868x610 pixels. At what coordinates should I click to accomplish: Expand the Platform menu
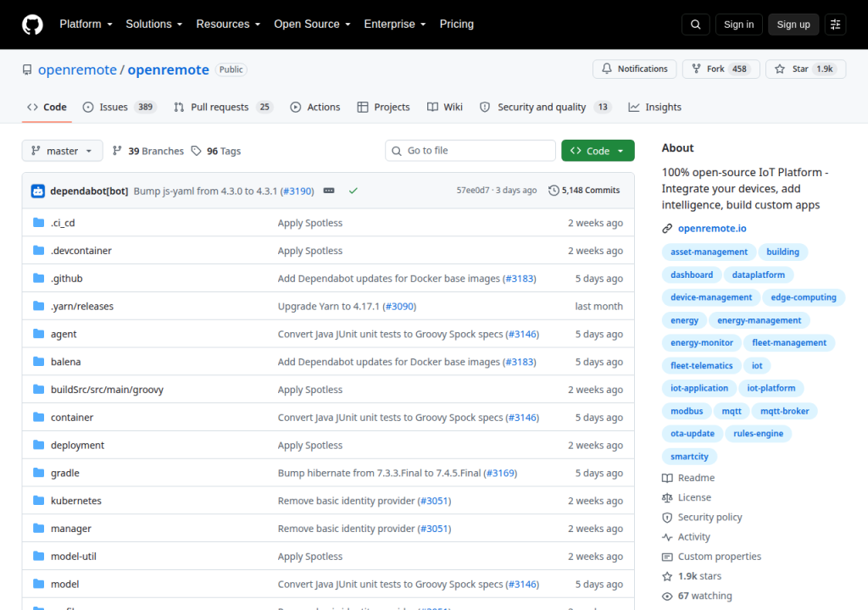tap(86, 25)
